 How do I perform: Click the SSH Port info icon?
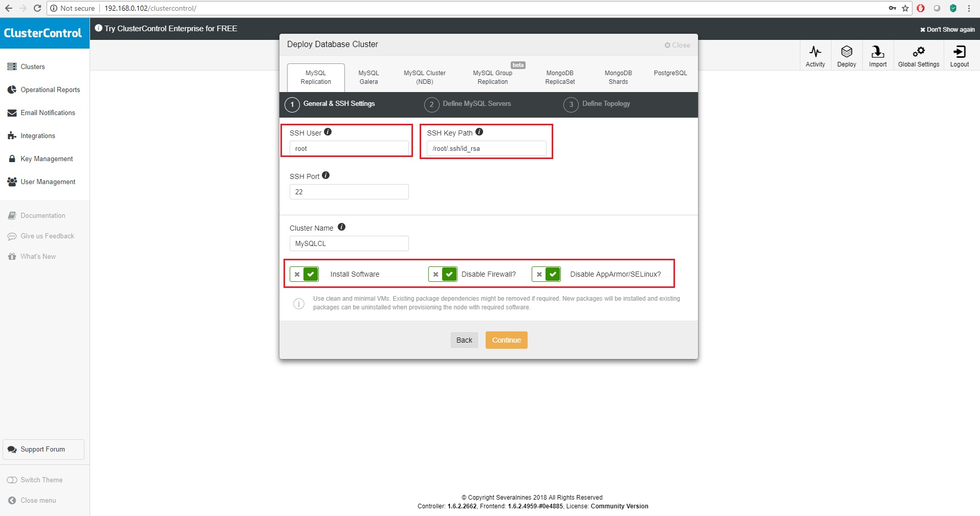point(326,175)
